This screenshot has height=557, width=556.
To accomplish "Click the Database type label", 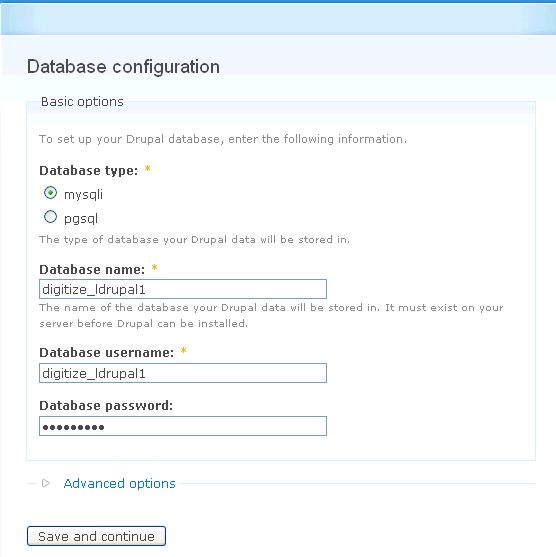I will pos(88,171).
